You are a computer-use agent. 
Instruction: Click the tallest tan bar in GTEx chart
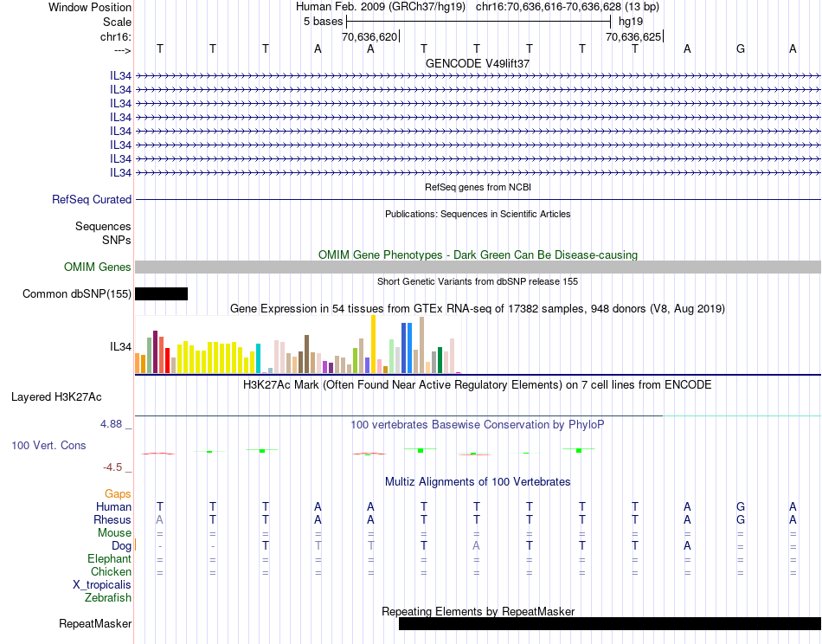421,345
